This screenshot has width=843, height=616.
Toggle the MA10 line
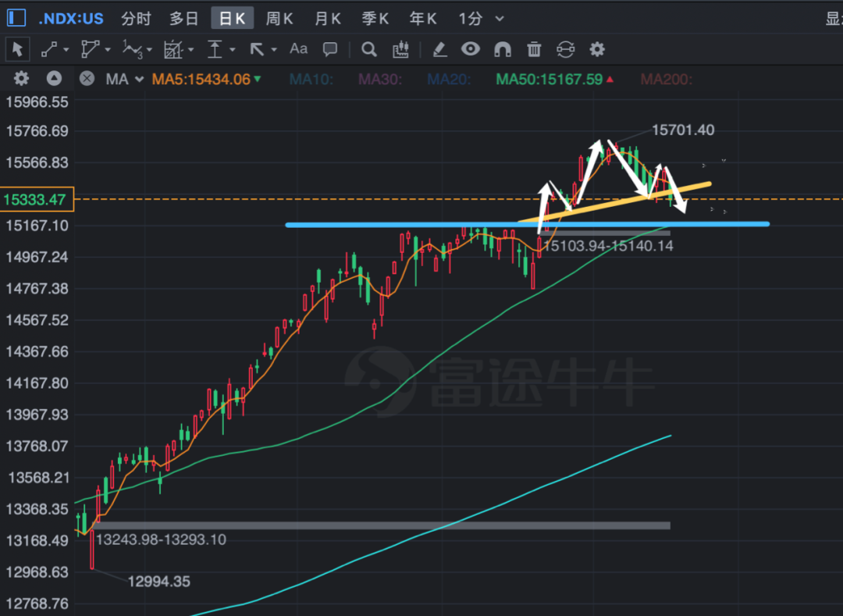point(311,80)
